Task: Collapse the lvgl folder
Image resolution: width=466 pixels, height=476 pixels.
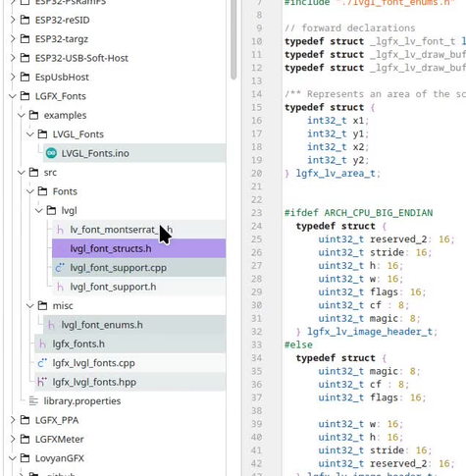Action: tap(39, 210)
